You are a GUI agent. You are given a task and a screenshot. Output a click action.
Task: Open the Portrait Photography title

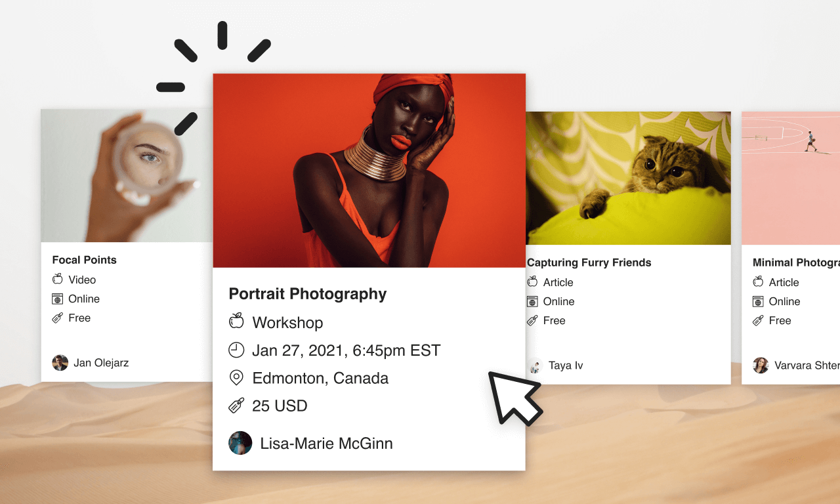(308, 294)
